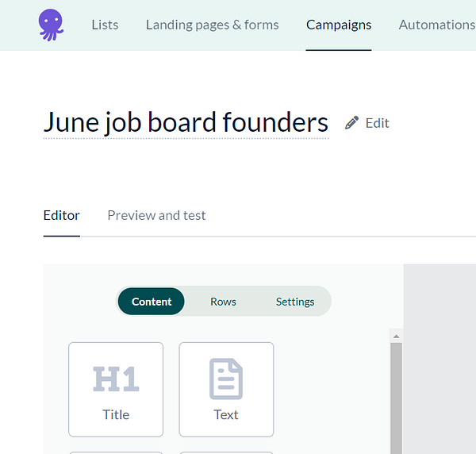476x454 pixels.
Task: Open the Campaigns section
Action: click(339, 25)
